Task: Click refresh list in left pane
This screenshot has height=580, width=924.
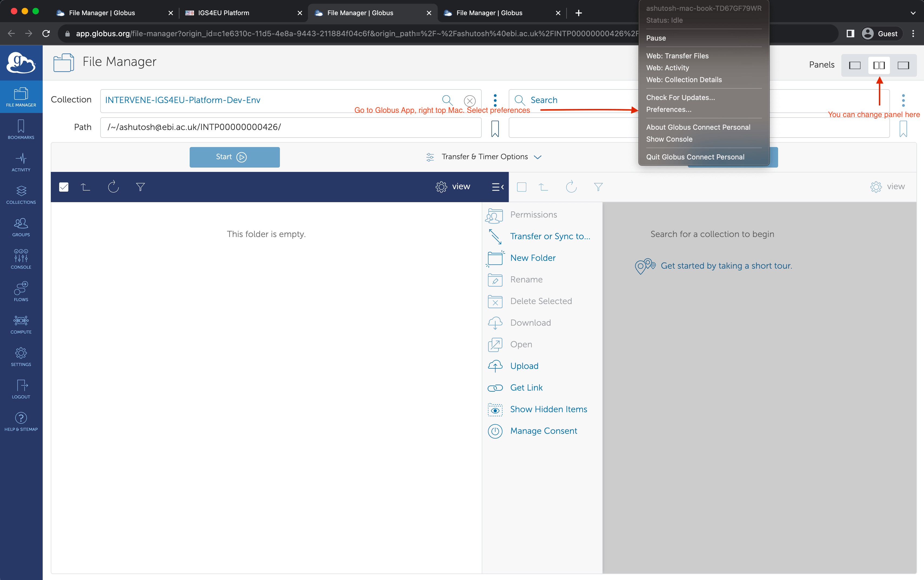Action: 113,187
